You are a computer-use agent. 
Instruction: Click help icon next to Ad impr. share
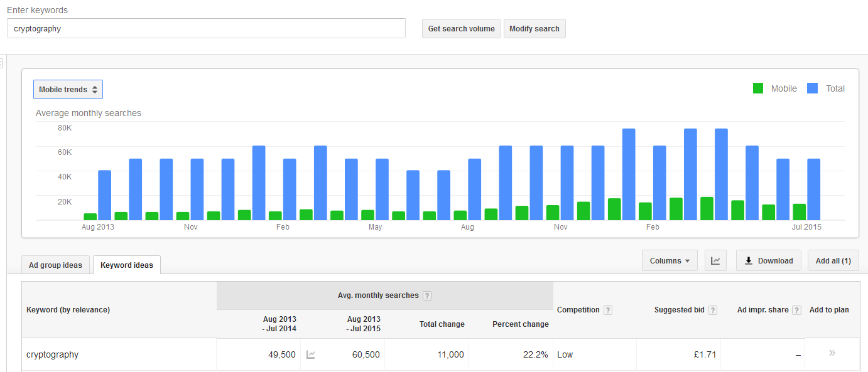tap(796, 310)
